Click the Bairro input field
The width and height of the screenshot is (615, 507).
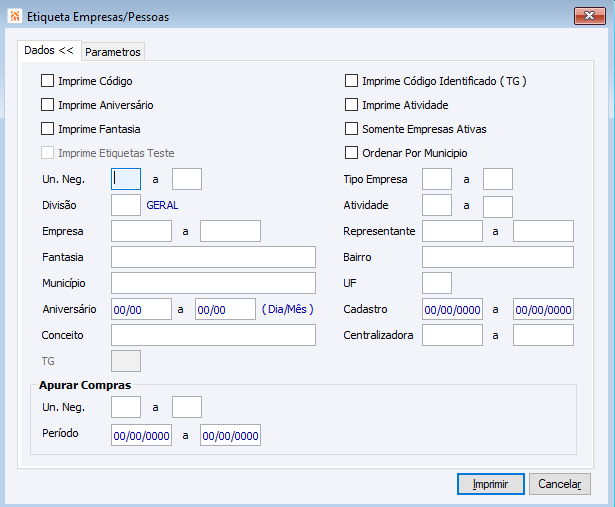[497, 257]
